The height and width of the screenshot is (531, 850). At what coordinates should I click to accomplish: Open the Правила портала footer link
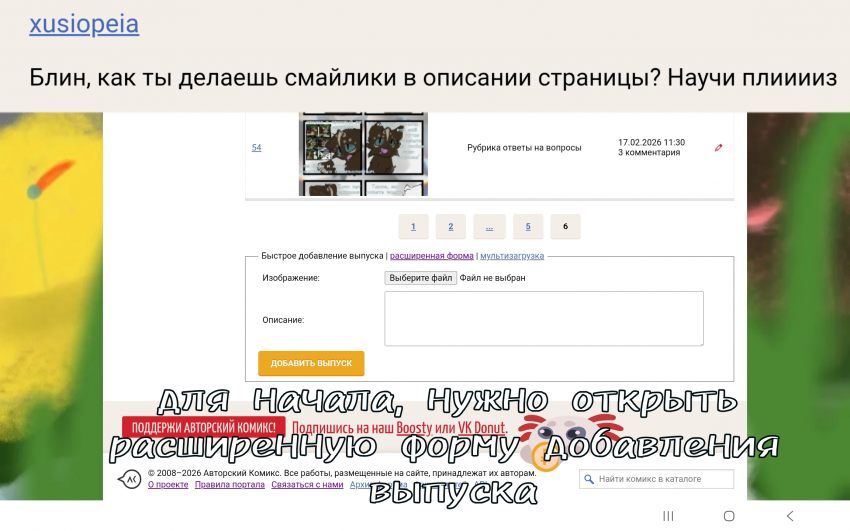click(230, 484)
